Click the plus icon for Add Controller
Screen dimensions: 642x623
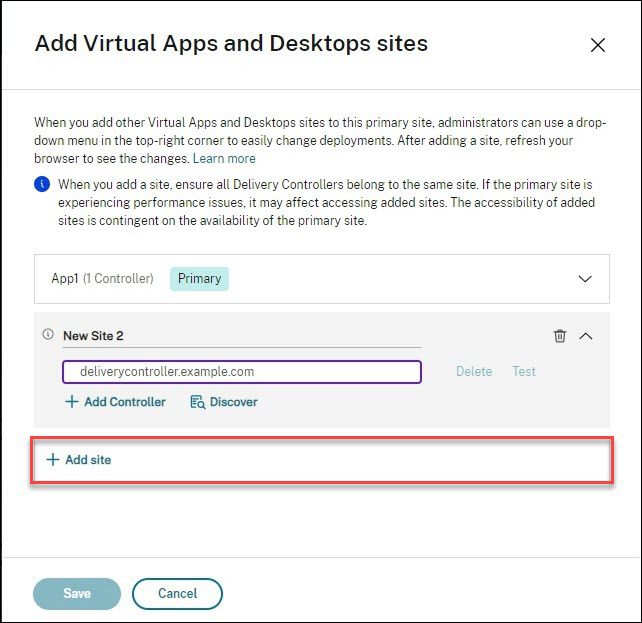tap(71, 402)
